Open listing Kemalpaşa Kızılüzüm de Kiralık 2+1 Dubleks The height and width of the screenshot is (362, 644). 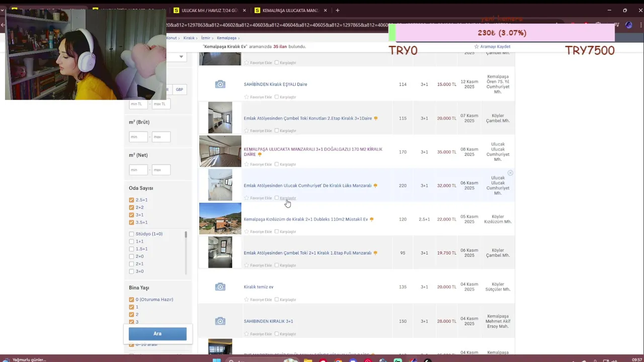[305, 219]
